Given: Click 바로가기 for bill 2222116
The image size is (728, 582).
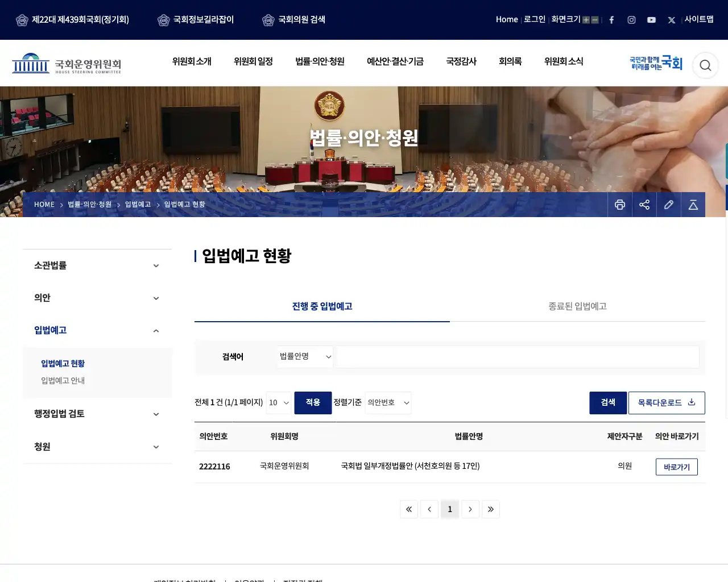Looking at the screenshot, I should click(677, 467).
